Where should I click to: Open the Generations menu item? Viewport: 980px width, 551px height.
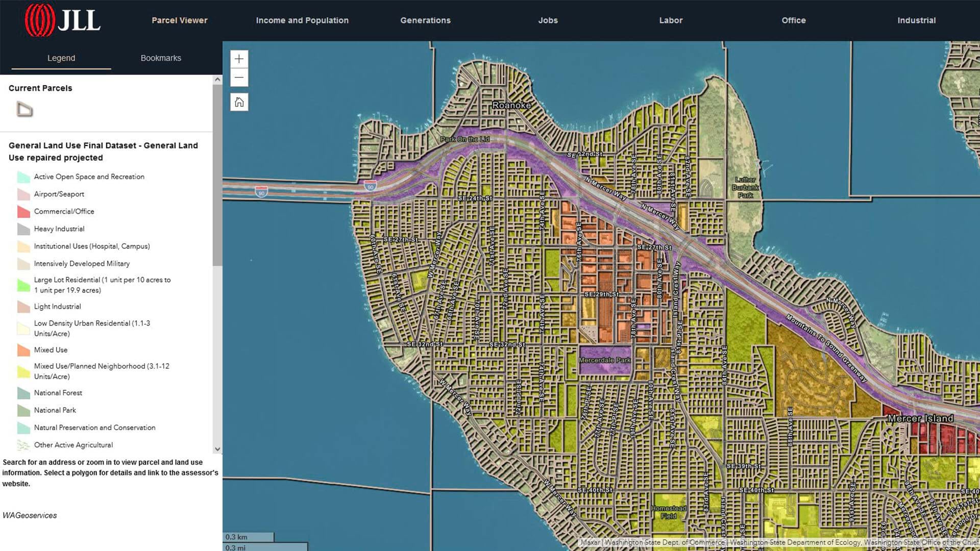pyautogui.click(x=425, y=20)
